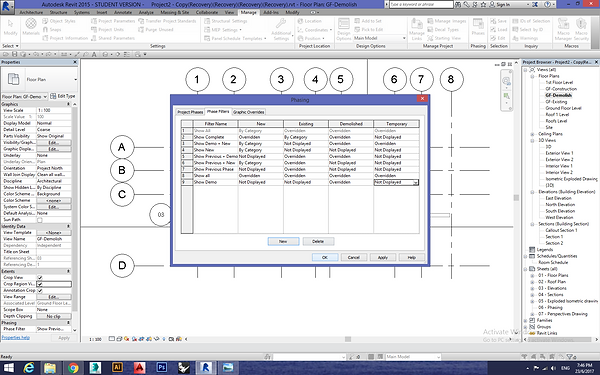This screenshot has height=375, width=600.
Task: Open Macro Manager
Action: tap(563, 29)
